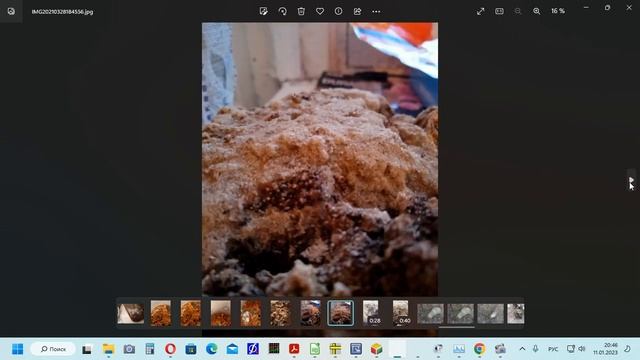Viewport: 640px width, 360px height.
Task: Zoom in with the plus magnifier icon
Action: click(537, 11)
